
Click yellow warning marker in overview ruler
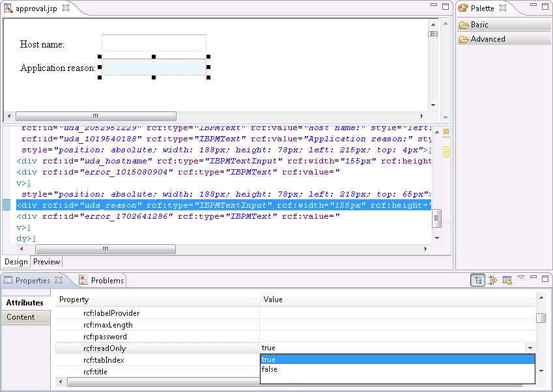[446, 132]
